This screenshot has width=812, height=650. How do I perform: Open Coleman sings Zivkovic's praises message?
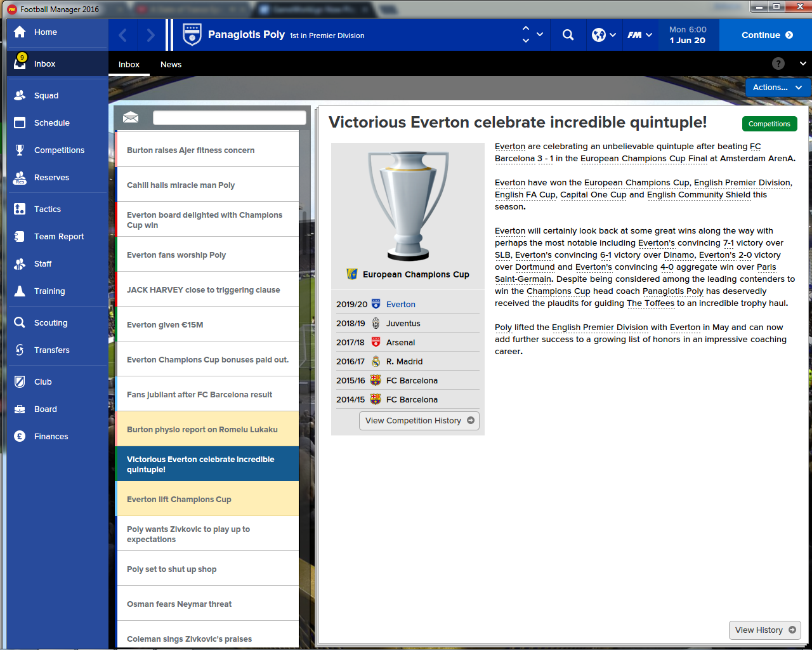pos(207,635)
